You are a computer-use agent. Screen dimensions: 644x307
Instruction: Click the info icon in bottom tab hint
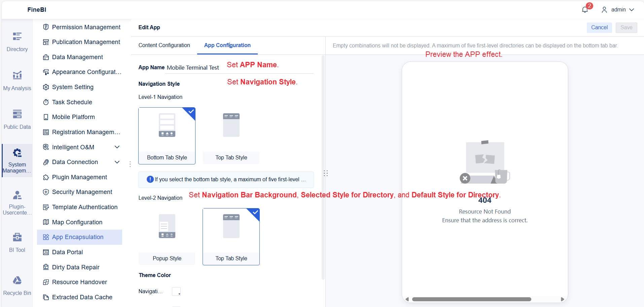click(150, 179)
